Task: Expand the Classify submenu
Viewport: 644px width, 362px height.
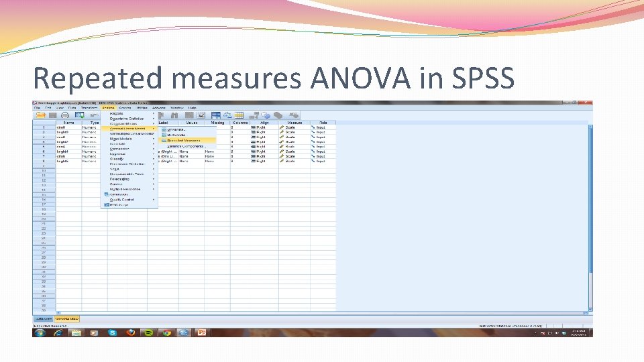Action: (129, 159)
